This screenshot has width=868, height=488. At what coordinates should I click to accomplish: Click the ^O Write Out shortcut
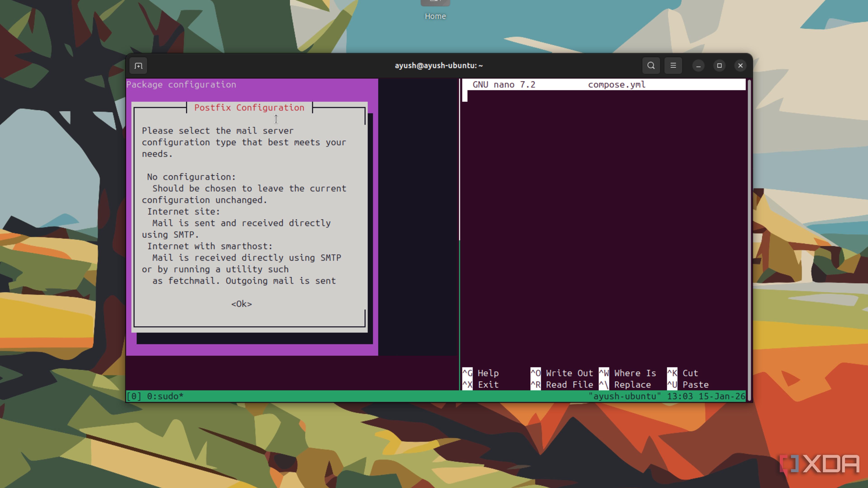[x=562, y=373]
